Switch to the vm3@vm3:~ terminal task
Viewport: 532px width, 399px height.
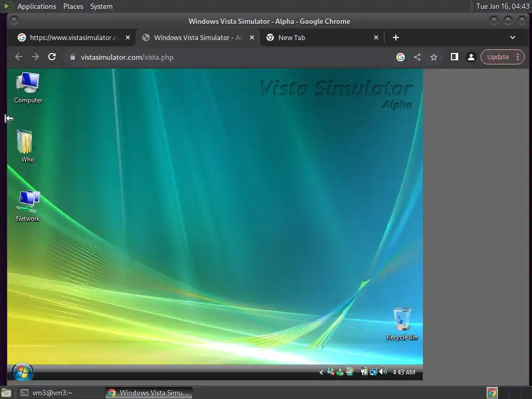(52, 393)
